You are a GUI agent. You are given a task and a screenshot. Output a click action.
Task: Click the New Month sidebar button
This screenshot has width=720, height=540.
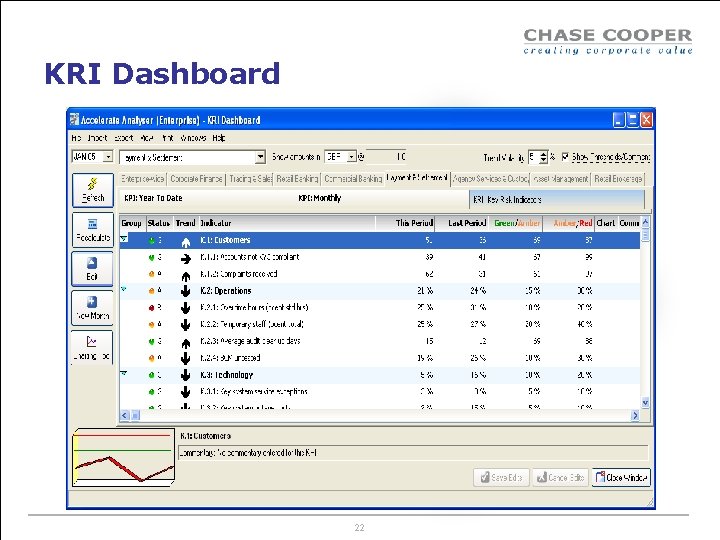click(x=92, y=308)
